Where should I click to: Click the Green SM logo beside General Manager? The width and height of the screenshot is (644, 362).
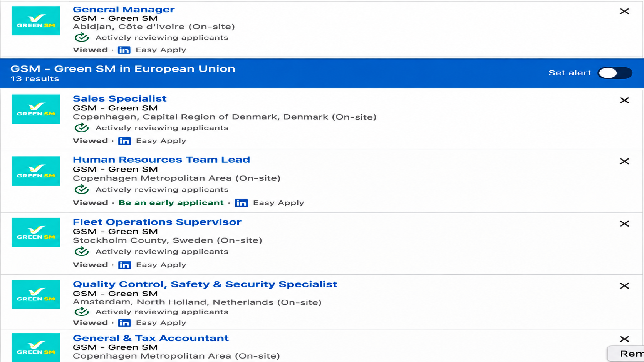click(36, 21)
